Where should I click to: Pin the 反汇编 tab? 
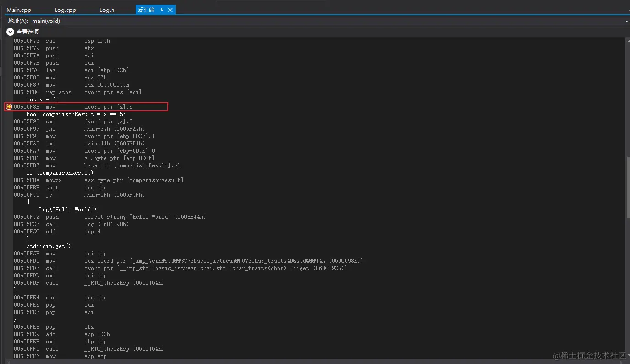point(162,10)
